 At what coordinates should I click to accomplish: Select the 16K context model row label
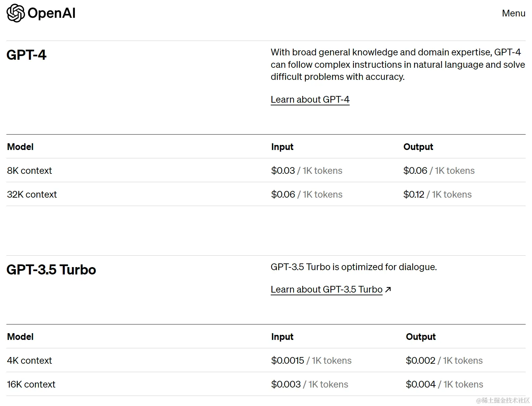pos(31,385)
